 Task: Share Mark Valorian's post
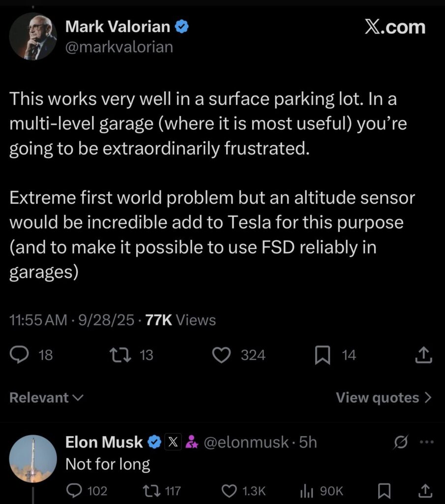coord(424,355)
